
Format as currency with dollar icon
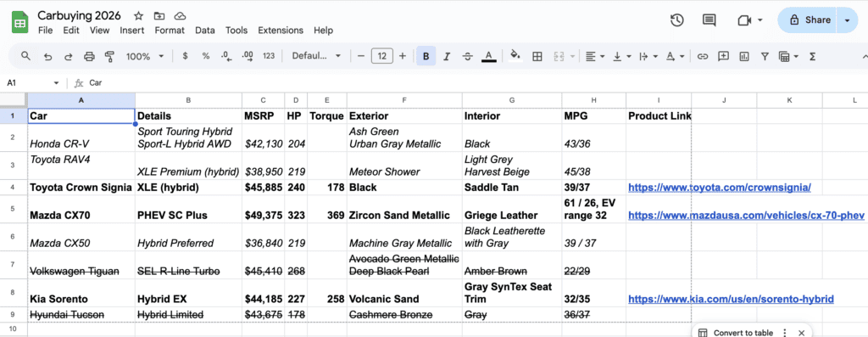(185, 56)
